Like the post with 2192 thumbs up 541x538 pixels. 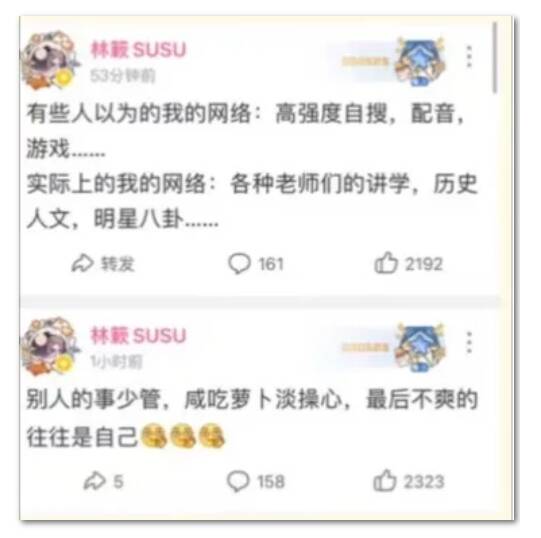coord(386,263)
